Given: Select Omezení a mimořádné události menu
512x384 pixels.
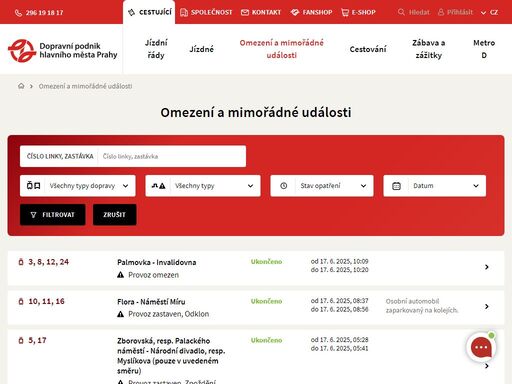Looking at the screenshot, I should point(281,49).
